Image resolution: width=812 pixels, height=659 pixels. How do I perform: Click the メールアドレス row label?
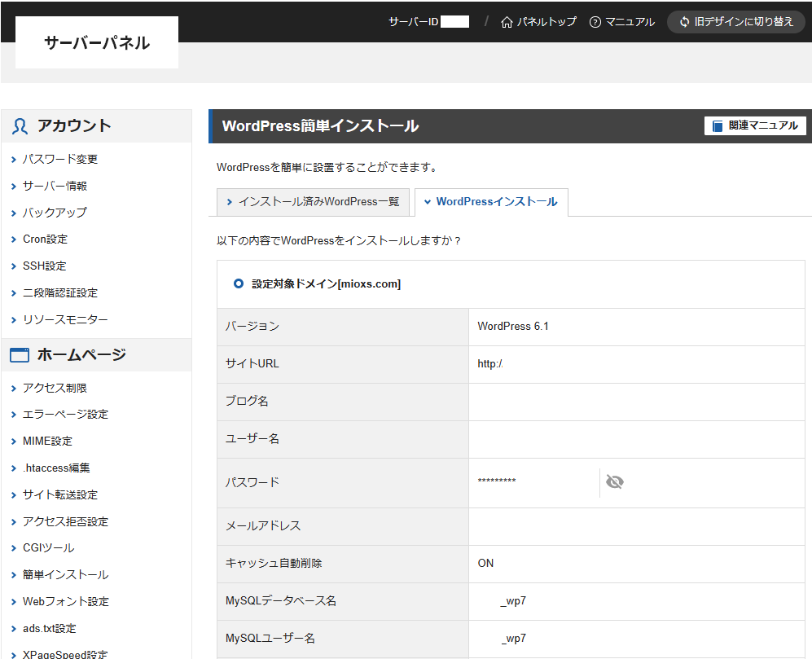[x=262, y=526]
